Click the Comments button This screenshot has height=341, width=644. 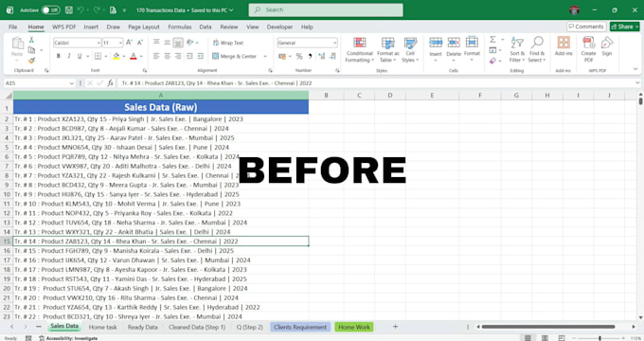(x=586, y=27)
